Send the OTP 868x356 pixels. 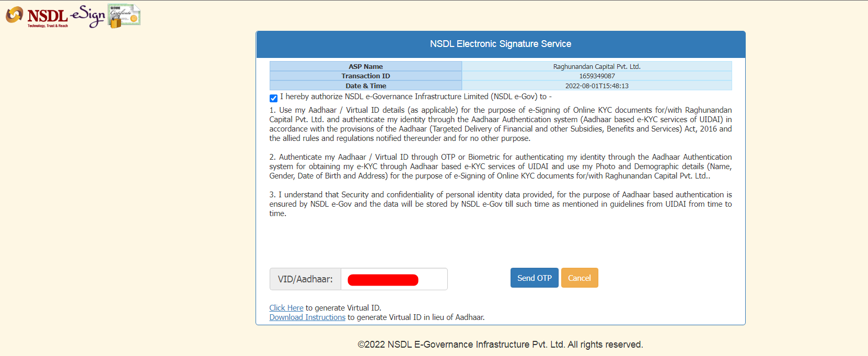[534, 278]
